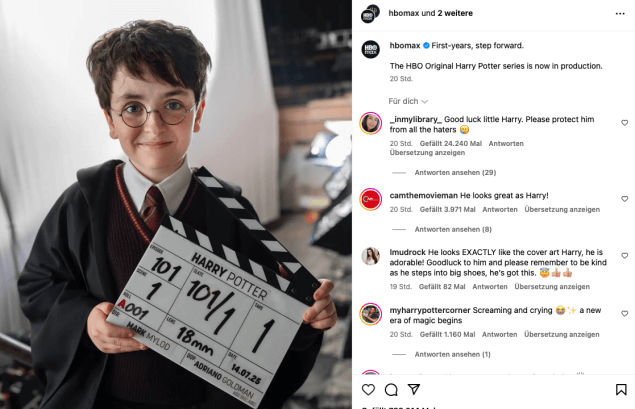The height and width of the screenshot is (409, 635).
Task: Open the comment speech bubble icon
Action: (x=391, y=390)
